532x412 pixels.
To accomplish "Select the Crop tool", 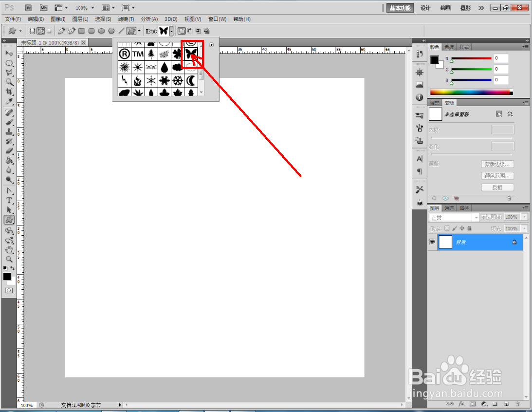I will point(9,91).
